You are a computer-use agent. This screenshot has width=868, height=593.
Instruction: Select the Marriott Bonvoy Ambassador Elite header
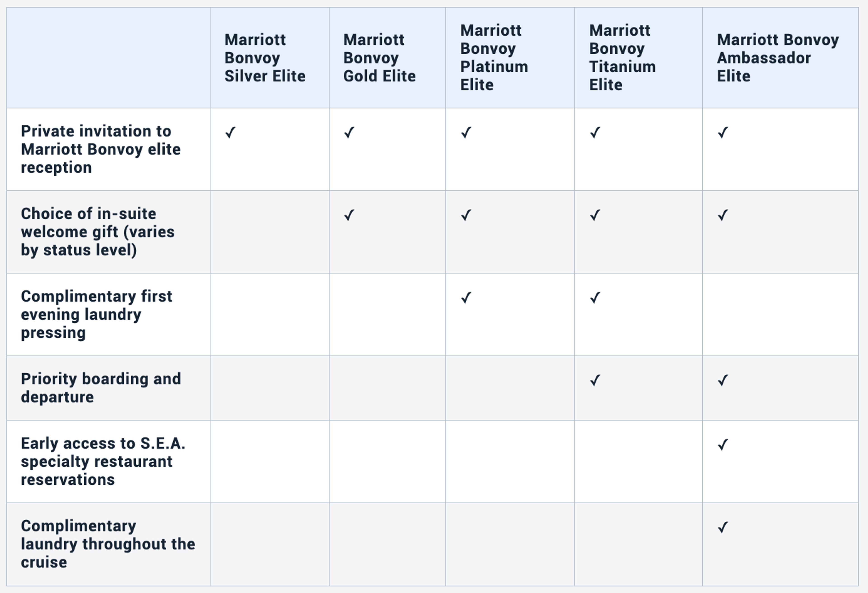(778, 58)
